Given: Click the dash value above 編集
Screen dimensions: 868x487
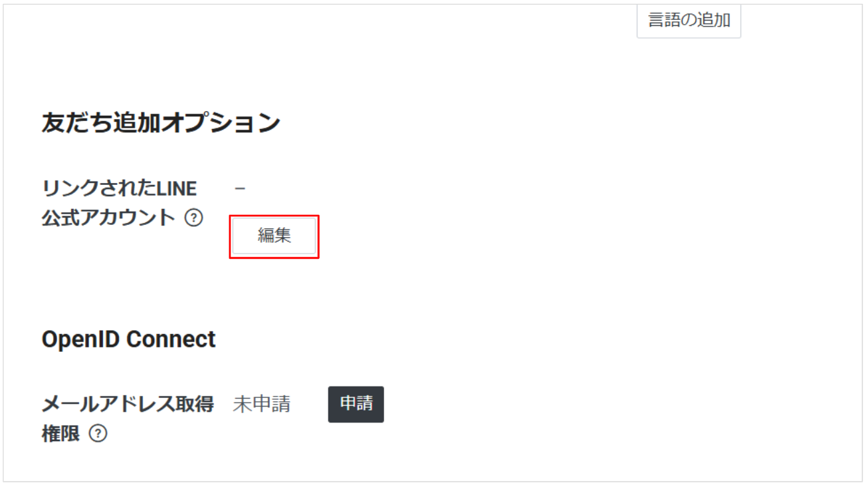Looking at the screenshot, I should click(240, 189).
